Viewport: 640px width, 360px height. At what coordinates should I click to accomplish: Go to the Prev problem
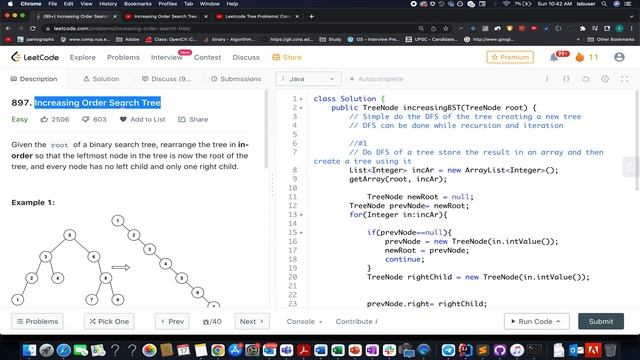pyautogui.click(x=172, y=321)
